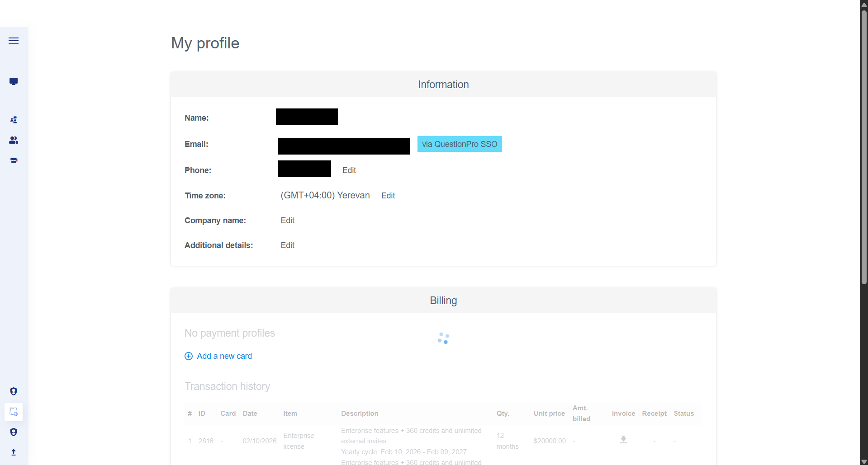This screenshot has width=868, height=465.
Task: Edit additional details
Action: [287, 245]
